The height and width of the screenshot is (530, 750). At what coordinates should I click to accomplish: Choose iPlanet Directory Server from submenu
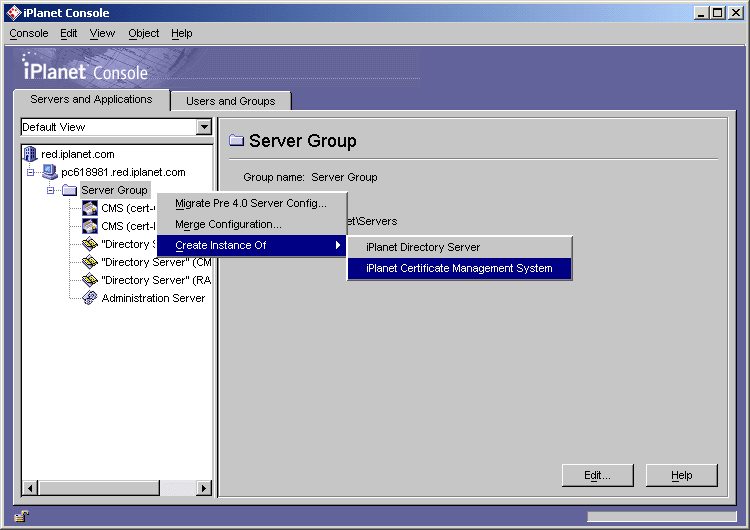[x=460, y=247]
